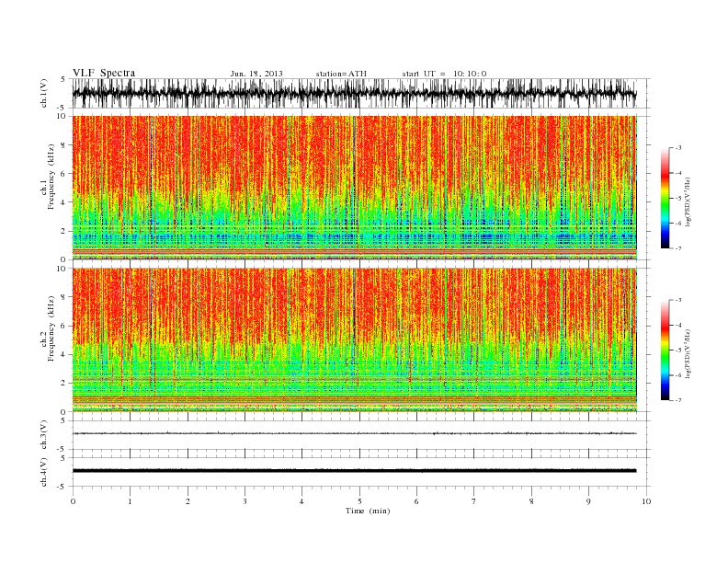Click the ch.4 thick voltage trace
This screenshot has width=728, height=563.
point(355,471)
